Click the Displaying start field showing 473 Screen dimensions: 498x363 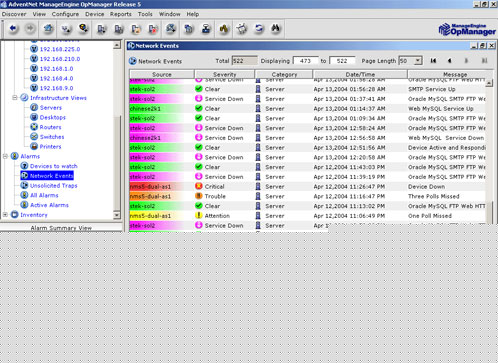point(305,61)
